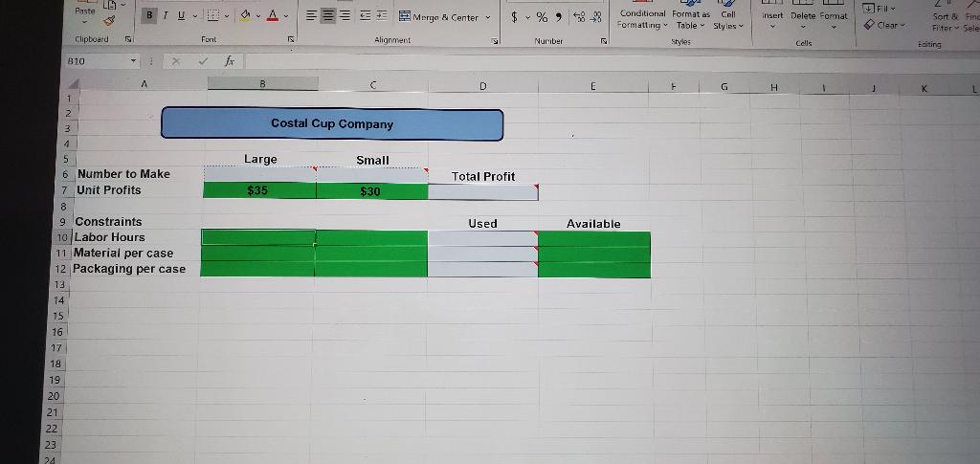
Task: Open Merge & Center dropdown arrow
Action: coord(487,17)
